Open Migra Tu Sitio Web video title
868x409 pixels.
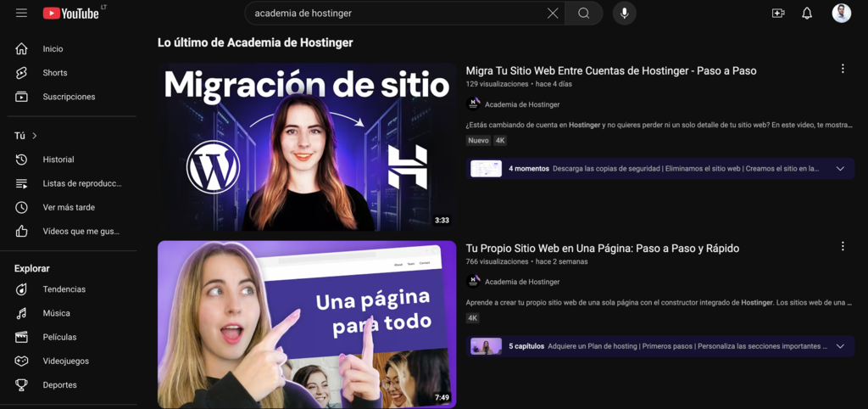click(611, 71)
